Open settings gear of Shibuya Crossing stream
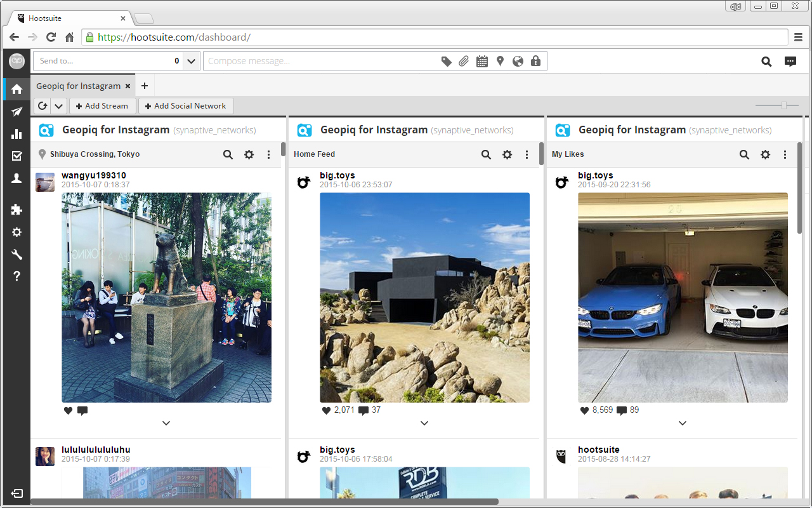This screenshot has height=508, width=812. (x=249, y=154)
